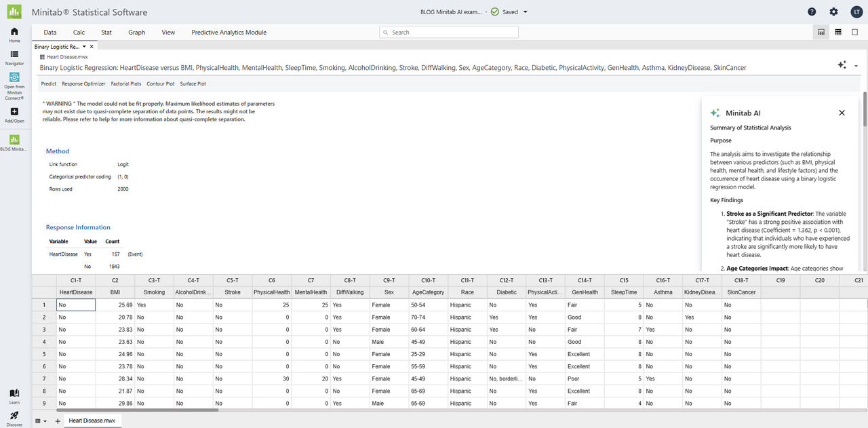Open Help via the question-mark icon
Image resolution: width=868 pixels, height=428 pixels.
812,12
